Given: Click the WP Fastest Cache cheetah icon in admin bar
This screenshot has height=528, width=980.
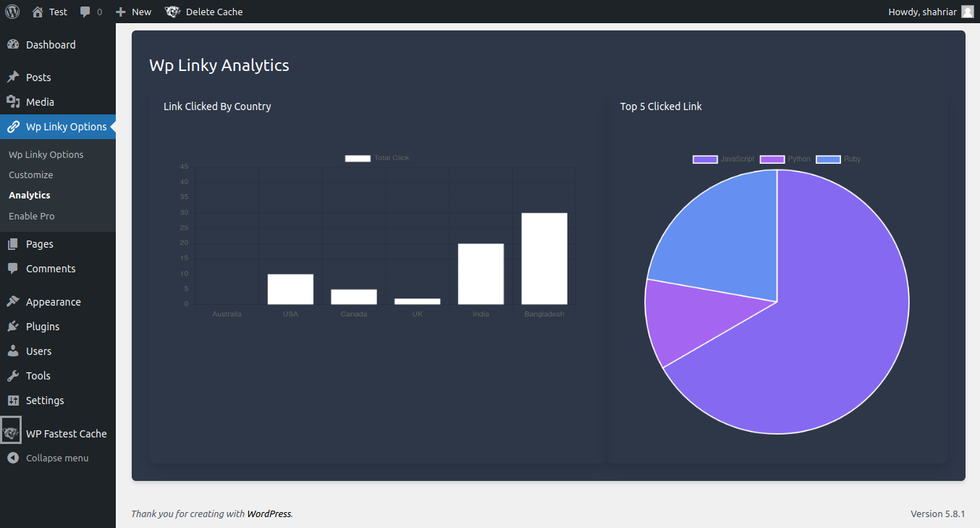Looking at the screenshot, I should tap(172, 12).
